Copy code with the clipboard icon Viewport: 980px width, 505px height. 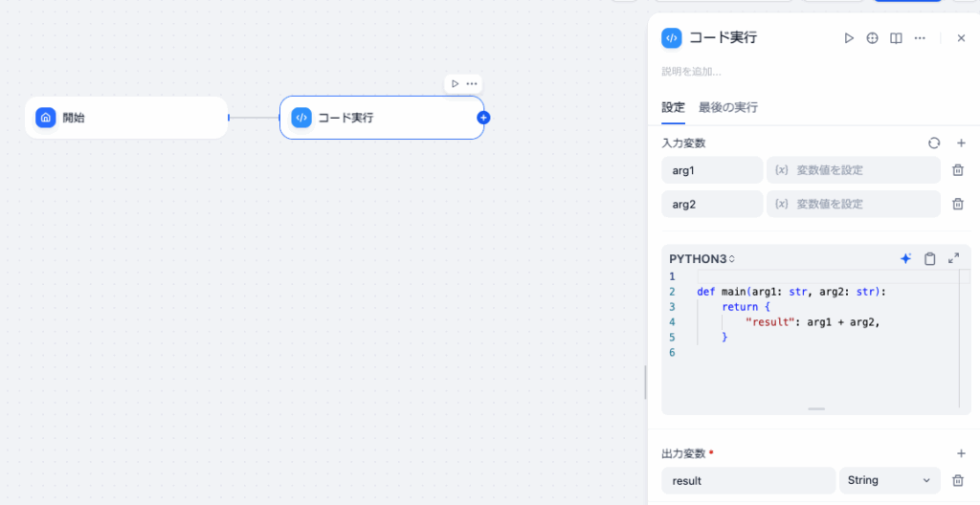click(929, 258)
